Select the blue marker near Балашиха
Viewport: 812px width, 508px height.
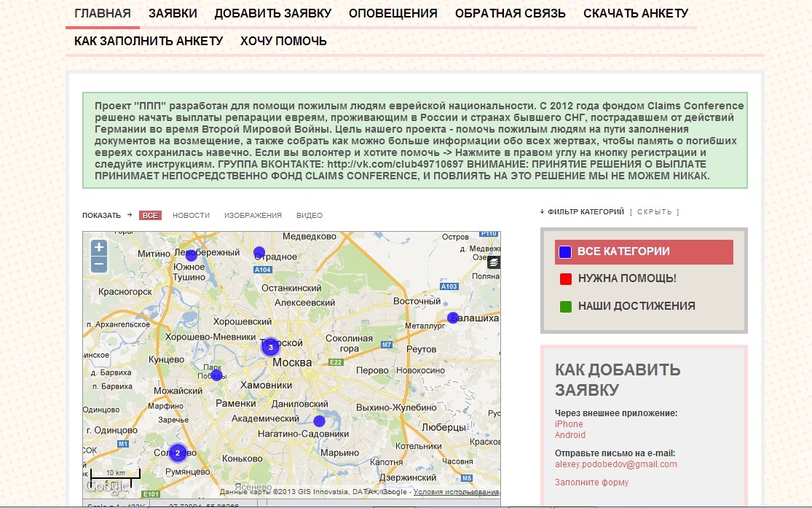pyautogui.click(x=453, y=317)
